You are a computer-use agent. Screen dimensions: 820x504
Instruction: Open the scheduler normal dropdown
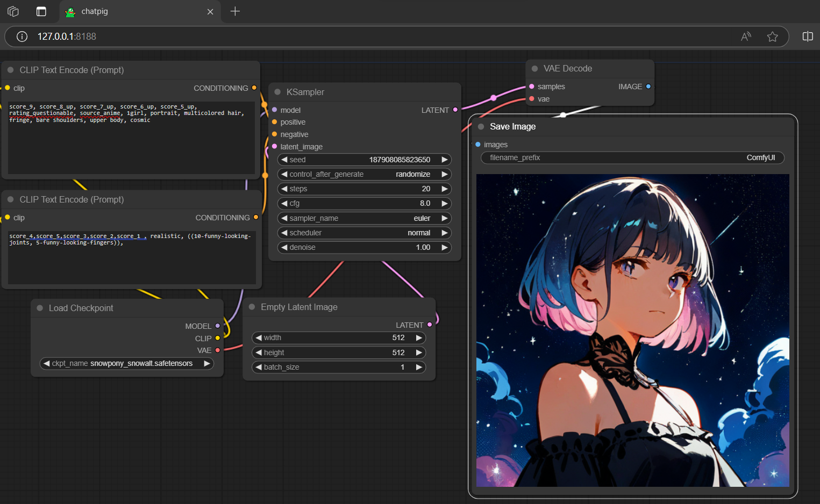[365, 233]
